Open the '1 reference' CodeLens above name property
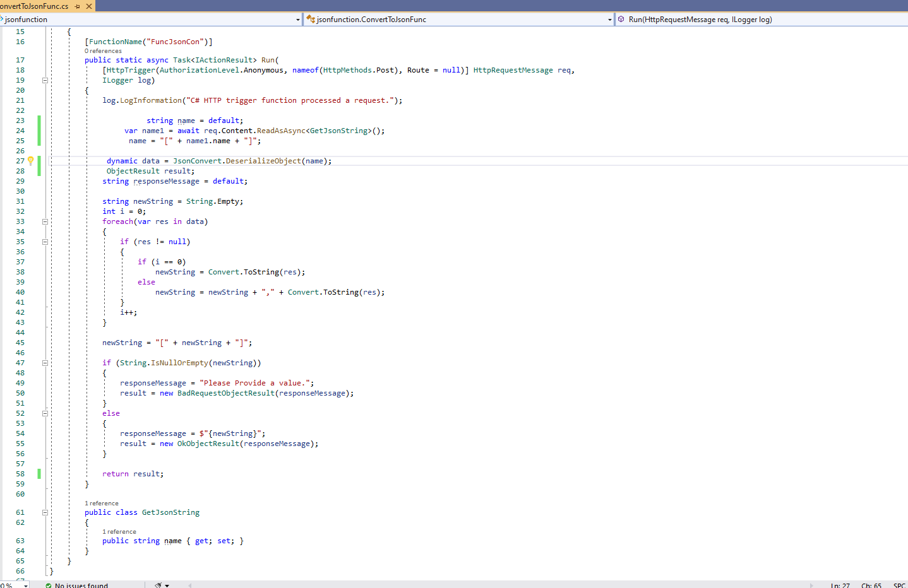908x588 pixels. [119, 532]
